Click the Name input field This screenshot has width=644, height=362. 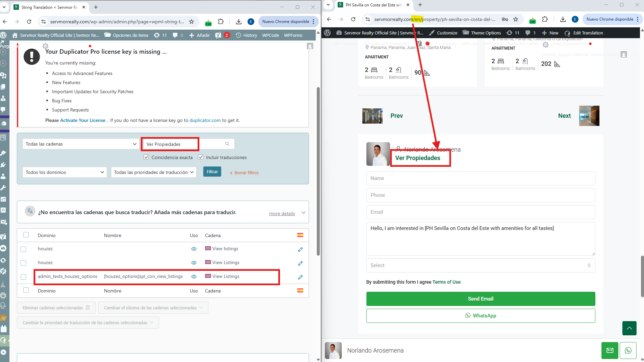point(481,178)
